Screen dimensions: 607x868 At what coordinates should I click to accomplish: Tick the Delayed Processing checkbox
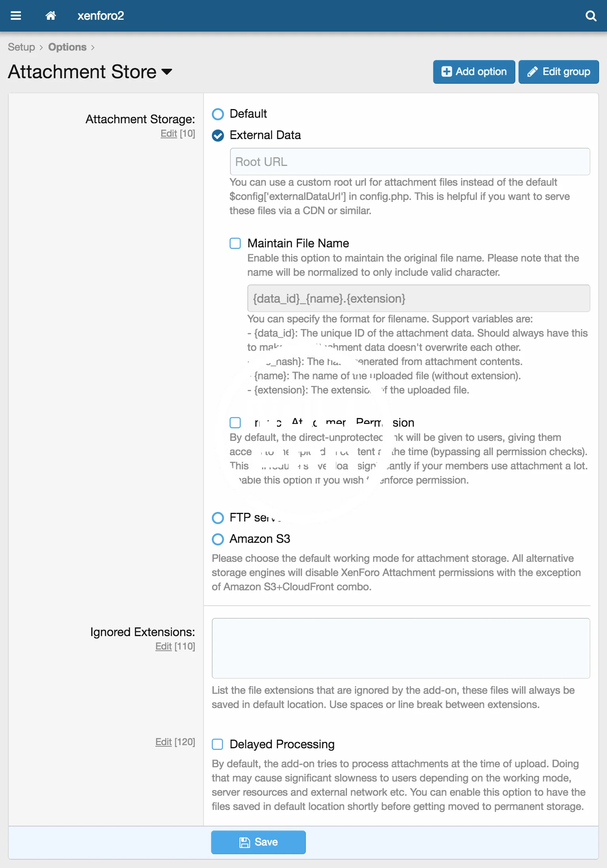coord(217,744)
